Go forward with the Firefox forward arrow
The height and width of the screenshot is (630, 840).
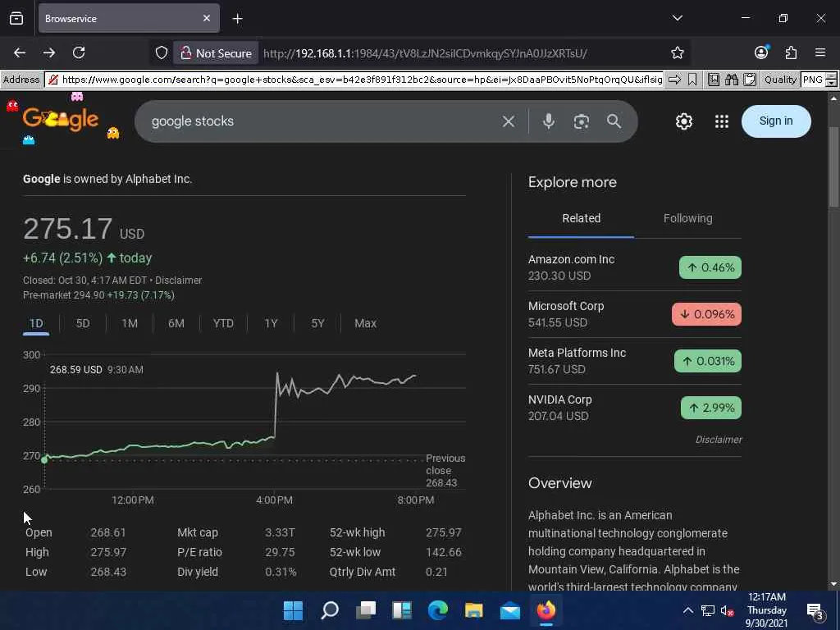coord(49,52)
